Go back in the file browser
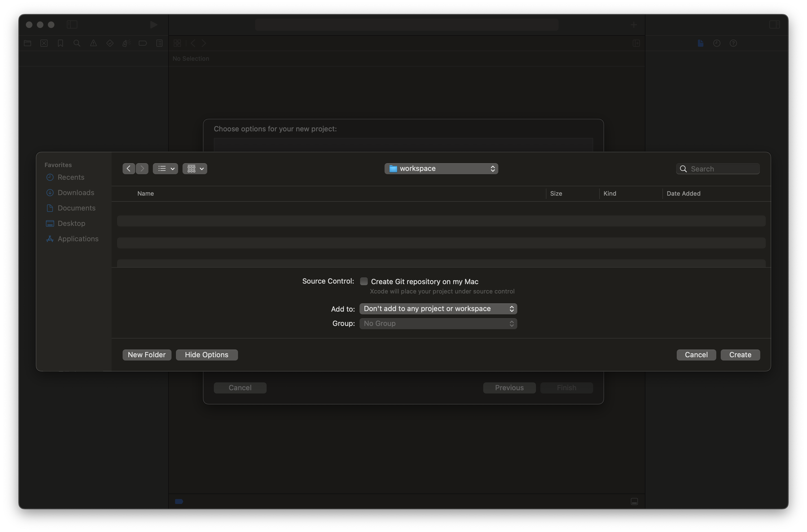This screenshot has height=532, width=807. pyautogui.click(x=129, y=169)
